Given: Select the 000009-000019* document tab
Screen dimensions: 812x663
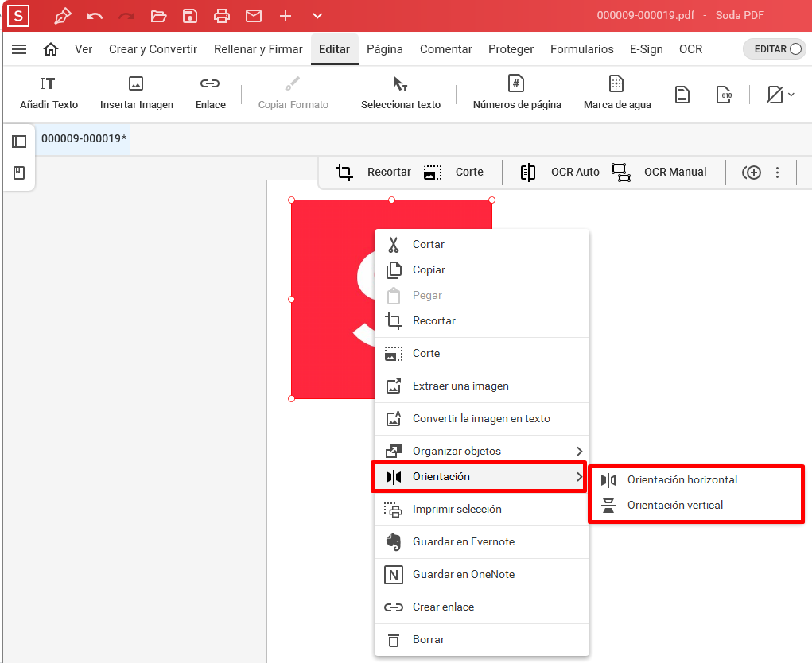Looking at the screenshot, I should [84, 138].
